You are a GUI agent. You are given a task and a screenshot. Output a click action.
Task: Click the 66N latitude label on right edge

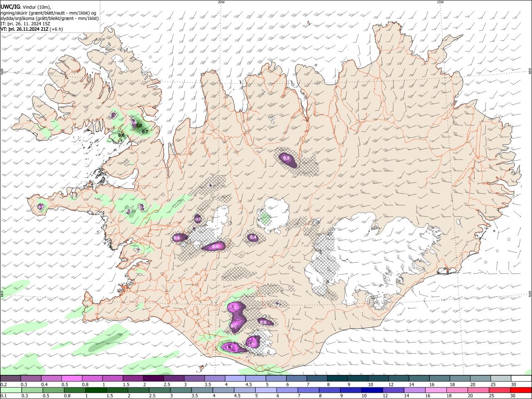tap(530, 71)
